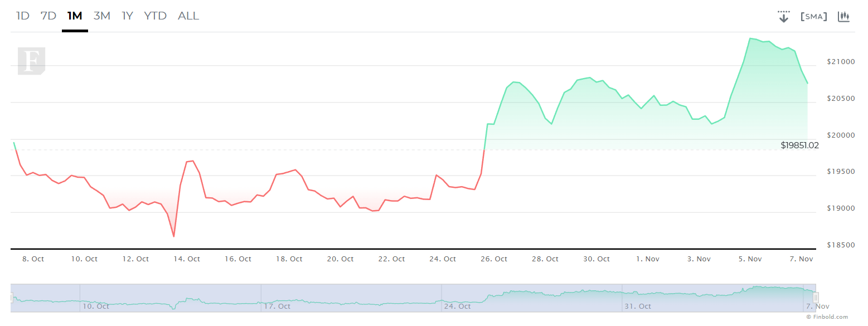Select the 1D time range tab
Viewport: 868px width, 326px height.
tap(22, 16)
